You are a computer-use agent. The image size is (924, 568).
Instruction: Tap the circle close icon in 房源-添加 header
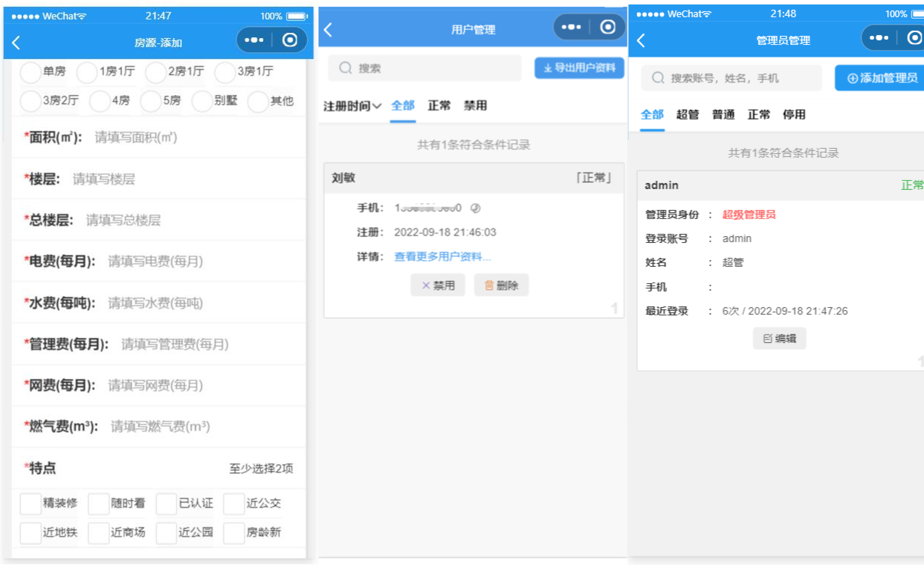click(290, 40)
